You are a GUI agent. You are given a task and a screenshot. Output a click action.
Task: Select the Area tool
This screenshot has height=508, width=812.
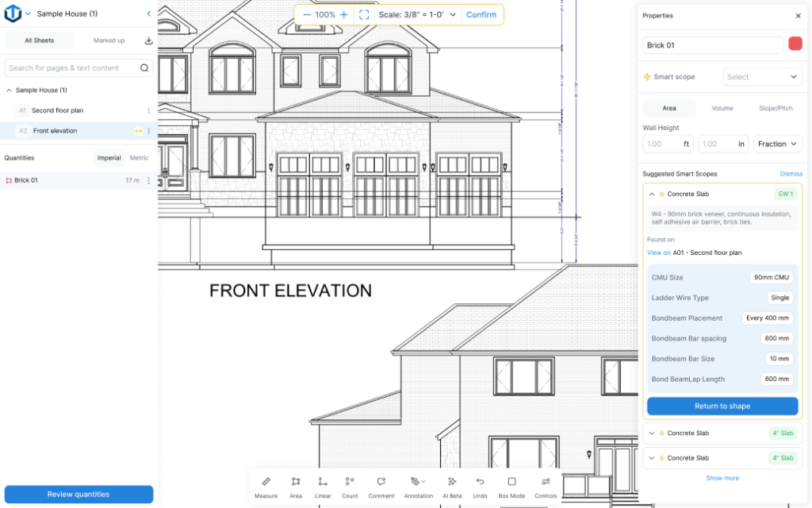295,485
